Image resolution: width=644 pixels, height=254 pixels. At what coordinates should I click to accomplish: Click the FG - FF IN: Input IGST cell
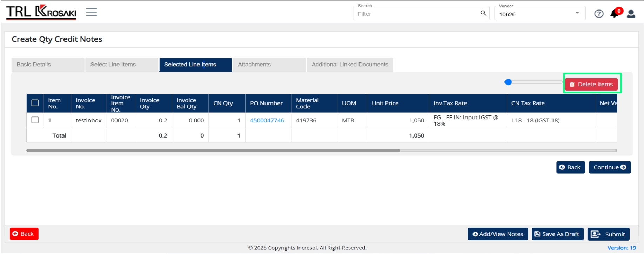[x=468, y=120]
